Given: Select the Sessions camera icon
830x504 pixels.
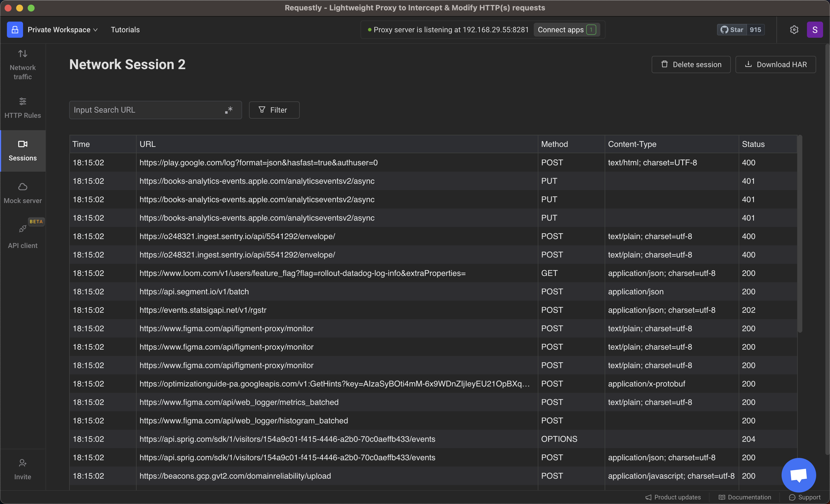Looking at the screenshot, I should point(22,144).
